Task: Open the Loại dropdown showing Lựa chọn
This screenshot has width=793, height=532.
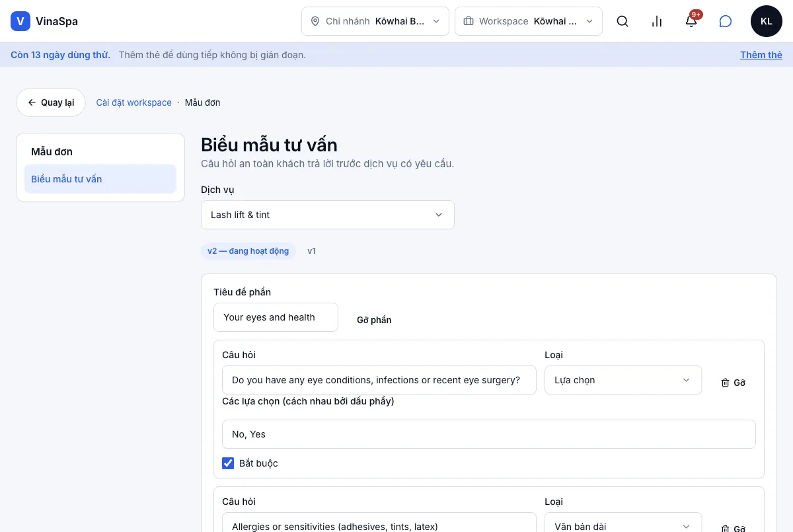Action: click(623, 380)
